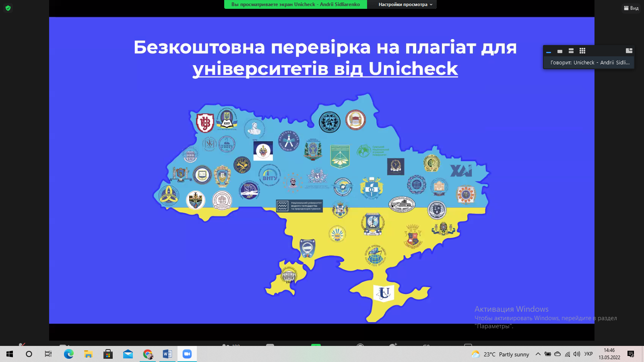Switch the floating video panel to gallery grid view
This screenshot has height=362, width=644.
coord(582,51)
